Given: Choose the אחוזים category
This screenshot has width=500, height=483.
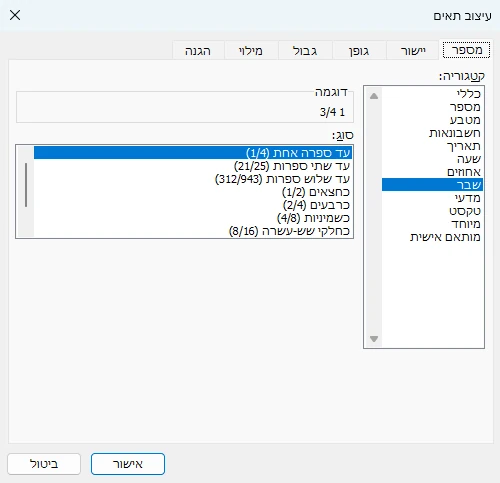Looking at the screenshot, I should click(x=432, y=172).
